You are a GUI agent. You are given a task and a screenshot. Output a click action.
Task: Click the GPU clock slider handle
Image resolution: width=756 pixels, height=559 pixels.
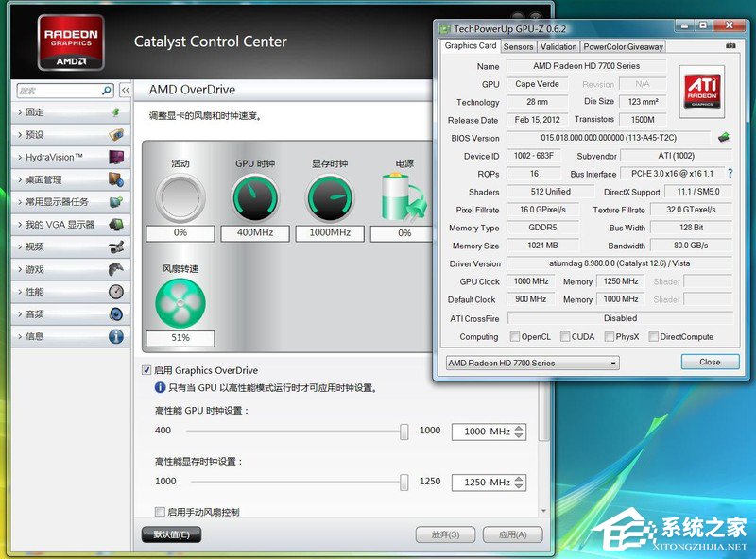(404, 432)
